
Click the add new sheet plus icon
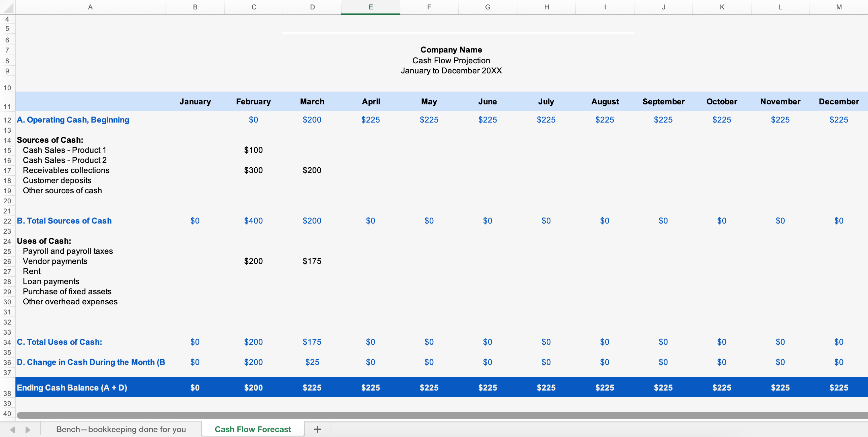[317, 429]
